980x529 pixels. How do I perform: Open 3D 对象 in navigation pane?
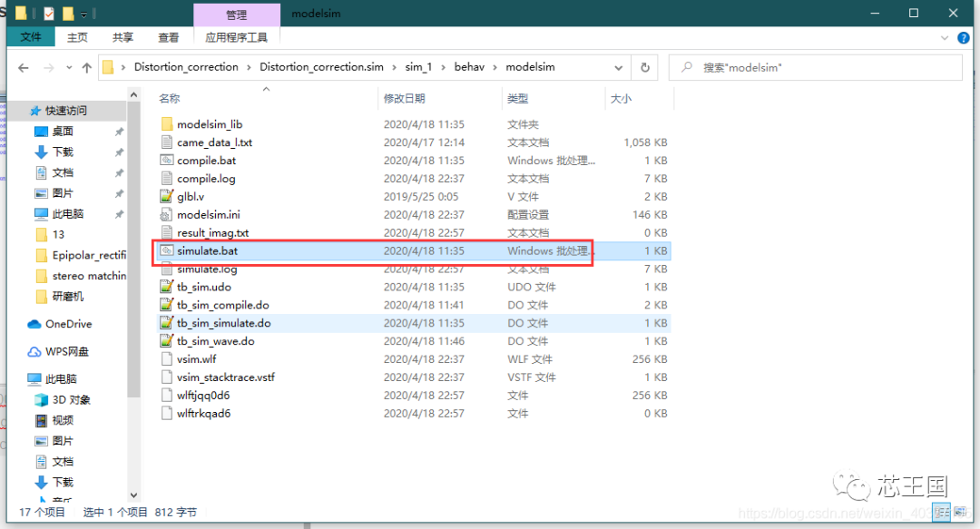click(72, 399)
